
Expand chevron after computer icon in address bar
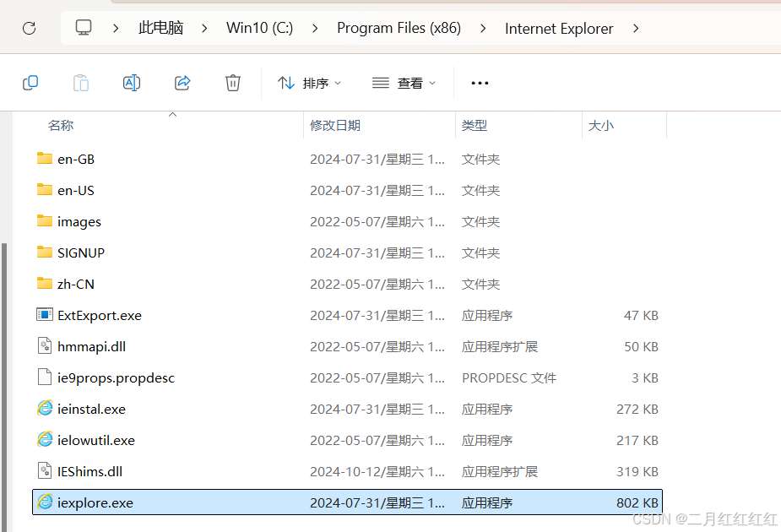(x=116, y=29)
